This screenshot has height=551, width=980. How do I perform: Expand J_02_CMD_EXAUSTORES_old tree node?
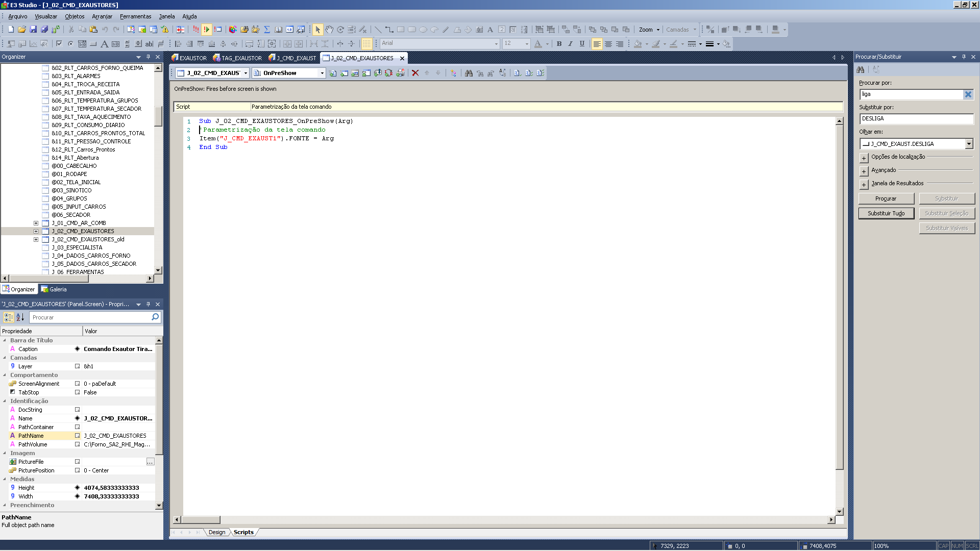tap(36, 239)
